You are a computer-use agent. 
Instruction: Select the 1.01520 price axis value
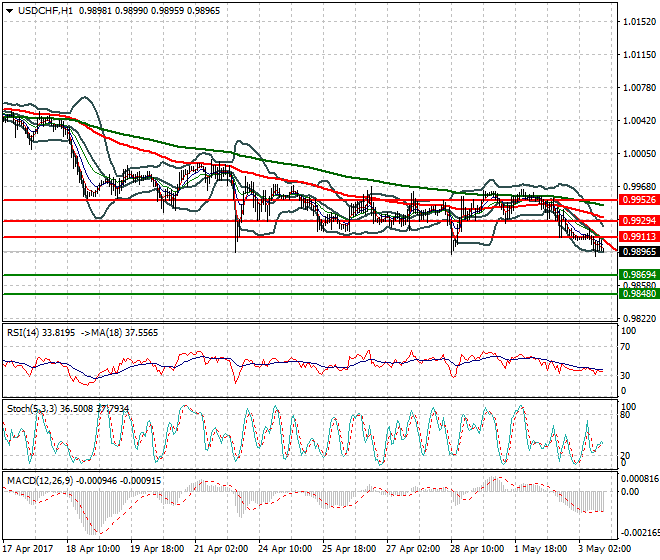[x=639, y=21]
